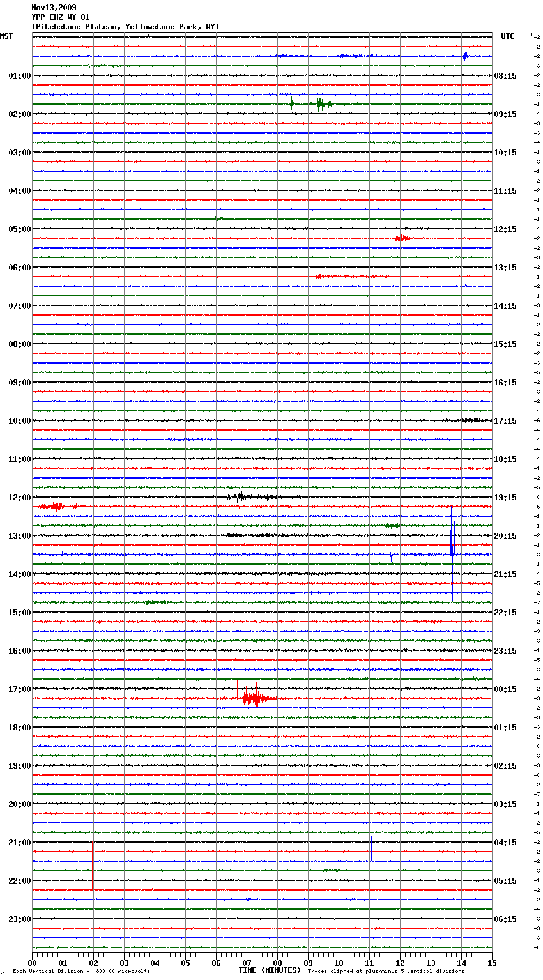This screenshot has height=980, width=543.
Task: Click the "Each Vertical Division = 800.00 microvolts" note
Action: pos(81,972)
